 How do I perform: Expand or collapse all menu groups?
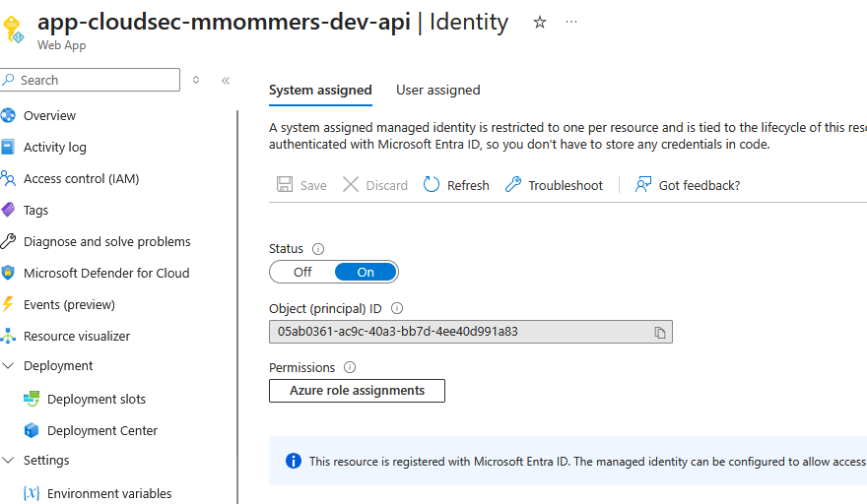(196, 80)
